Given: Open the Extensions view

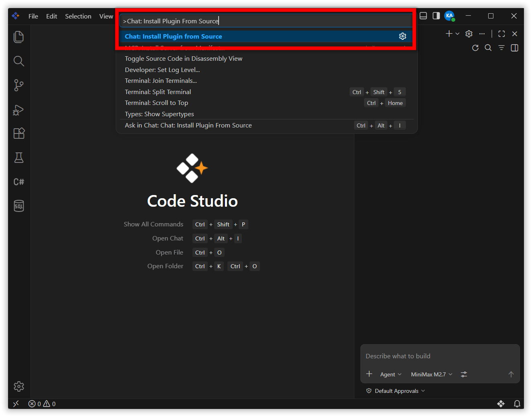Looking at the screenshot, I should pos(19,134).
